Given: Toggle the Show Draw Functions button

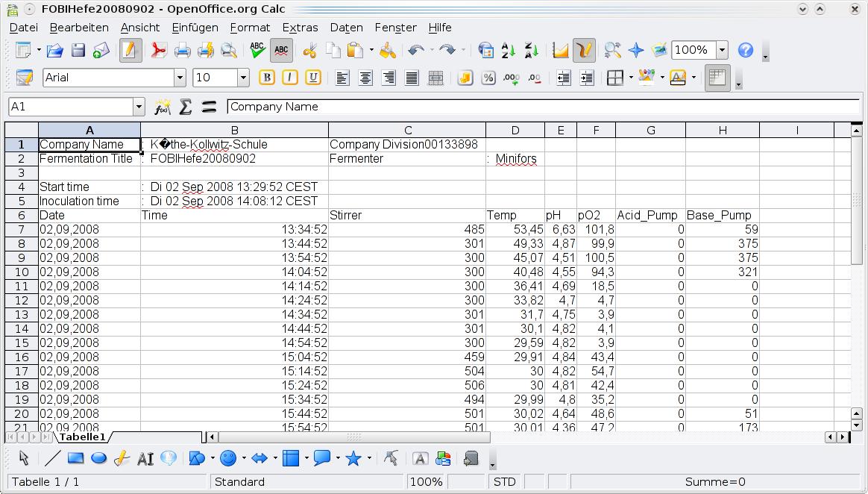Looking at the screenshot, I should coord(584,51).
